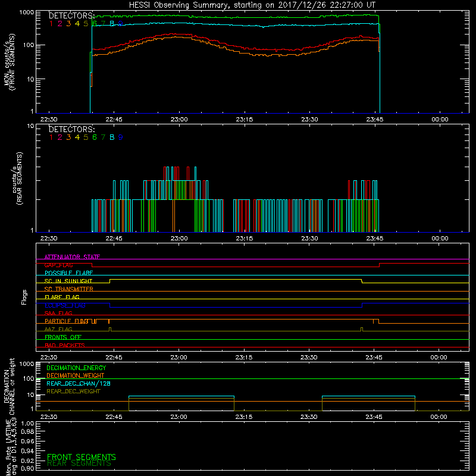Screen dimensions: 476x476
Task: Click the DETECTORS: label in the front-segments plot
Action: pos(71,15)
